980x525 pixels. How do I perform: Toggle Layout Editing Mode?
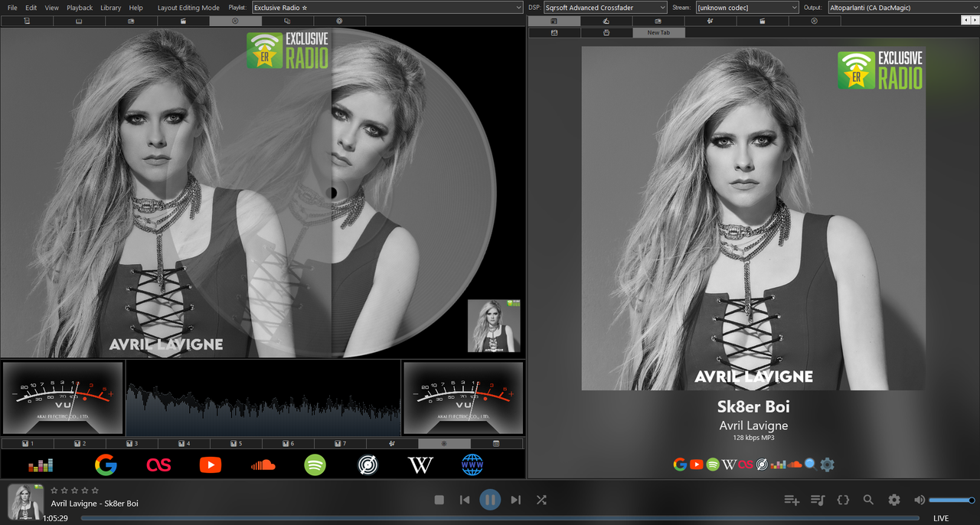pyautogui.click(x=188, y=8)
